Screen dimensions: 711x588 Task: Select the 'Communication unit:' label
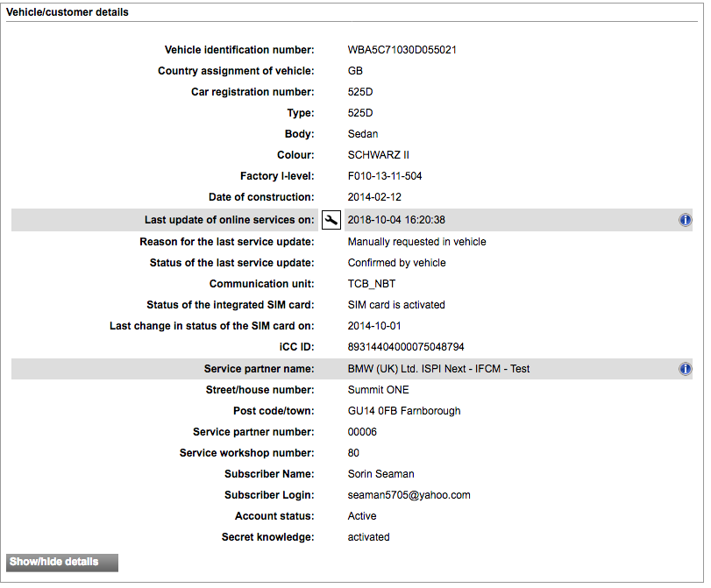pyautogui.click(x=261, y=284)
